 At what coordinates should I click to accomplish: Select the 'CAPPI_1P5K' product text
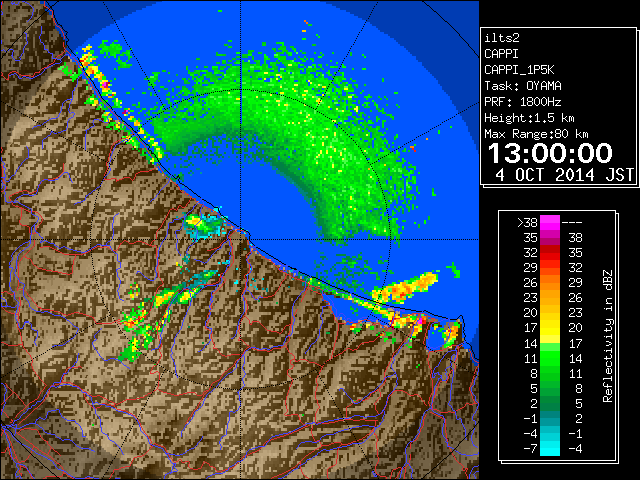519,70
